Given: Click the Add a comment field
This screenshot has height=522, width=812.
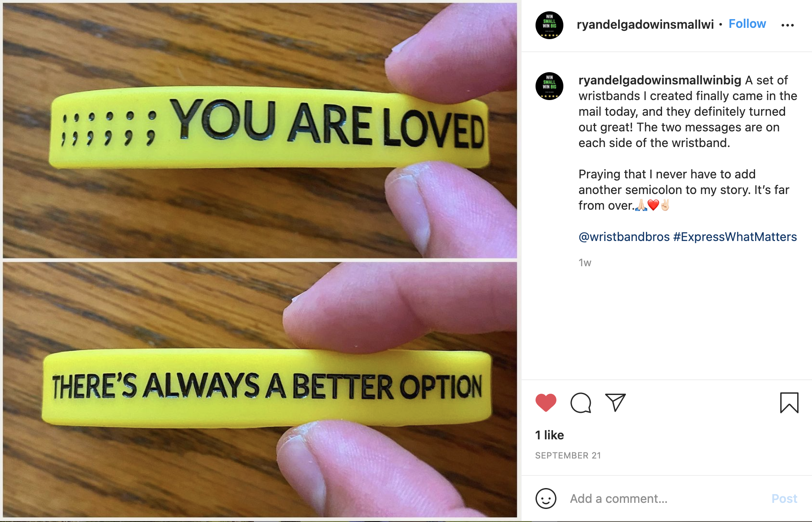Looking at the screenshot, I should pyautogui.click(x=664, y=499).
